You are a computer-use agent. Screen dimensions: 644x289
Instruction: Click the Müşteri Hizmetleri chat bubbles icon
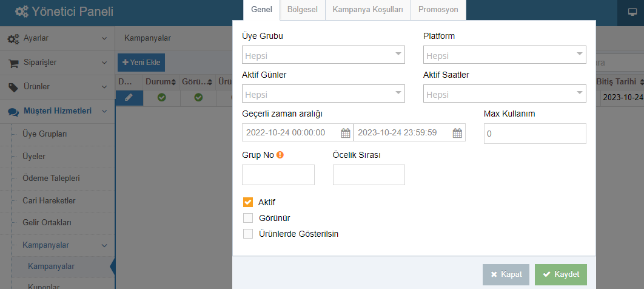click(13, 111)
